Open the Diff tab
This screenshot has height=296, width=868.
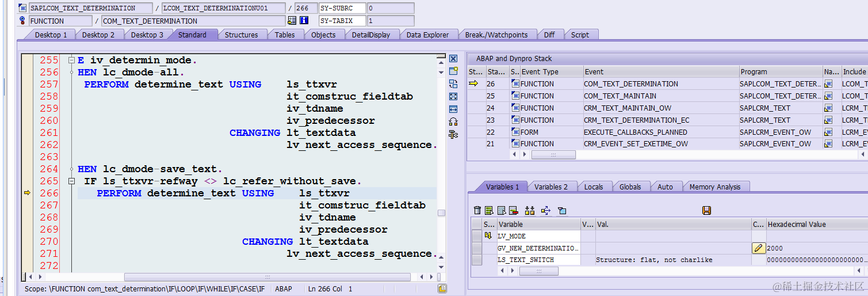coord(549,35)
